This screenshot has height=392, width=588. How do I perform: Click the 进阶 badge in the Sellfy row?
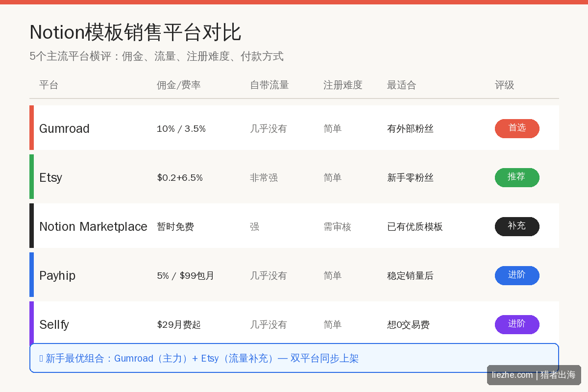coord(517,324)
